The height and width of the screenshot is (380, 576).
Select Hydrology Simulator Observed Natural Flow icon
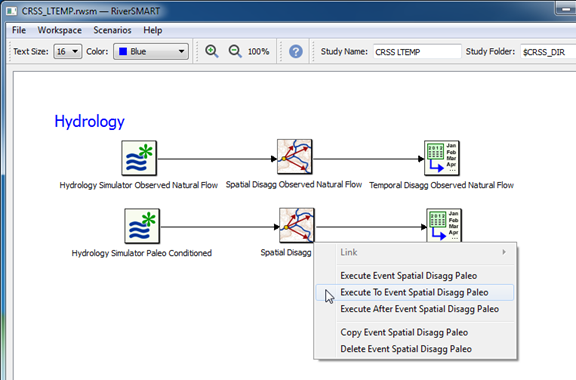[x=139, y=158]
